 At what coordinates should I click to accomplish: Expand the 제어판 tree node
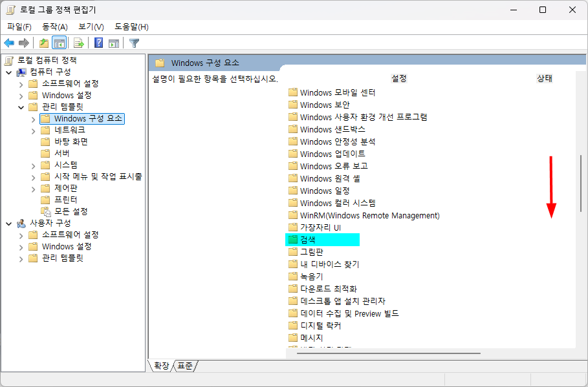click(34, 189)
